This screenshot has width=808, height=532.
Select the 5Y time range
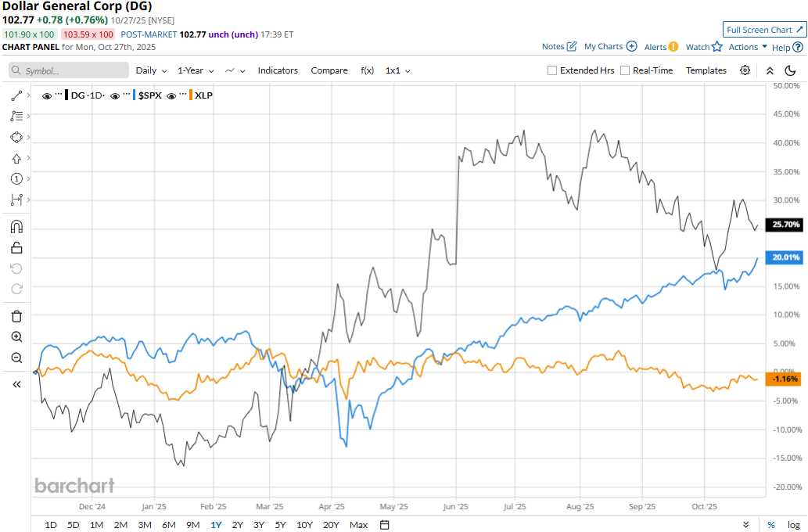click(280, 525)
